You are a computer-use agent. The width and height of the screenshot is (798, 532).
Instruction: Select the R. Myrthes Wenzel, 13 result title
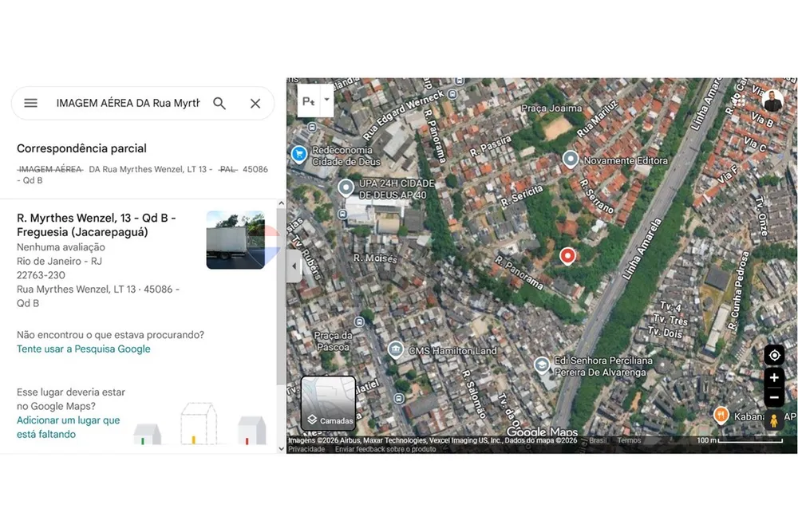pyautogui.click(x=97, y=225)
